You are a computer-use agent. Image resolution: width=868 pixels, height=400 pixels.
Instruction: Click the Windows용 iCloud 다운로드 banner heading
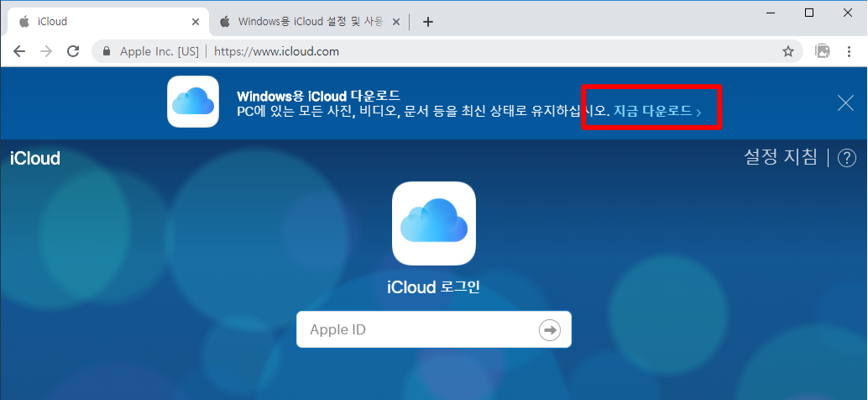click(318, 96)
